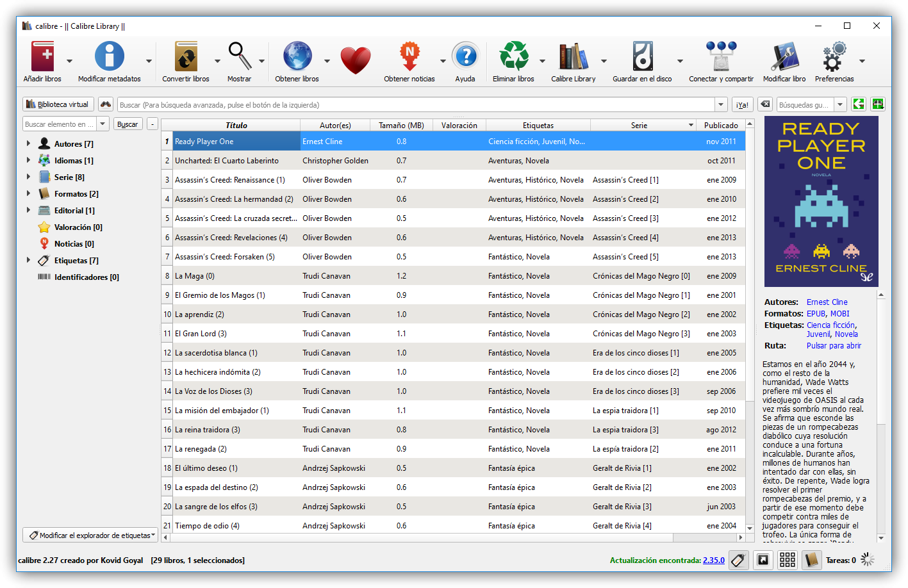Open the Obtener libros globe icon
The image size is (908, 588).
(297, 56)
